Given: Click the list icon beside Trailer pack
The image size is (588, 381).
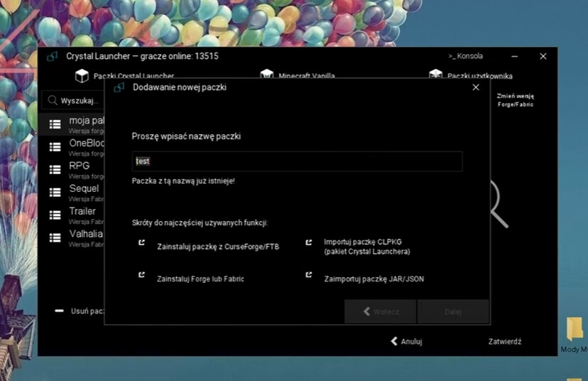Looking at the screenshot, I should pos(55,215).
